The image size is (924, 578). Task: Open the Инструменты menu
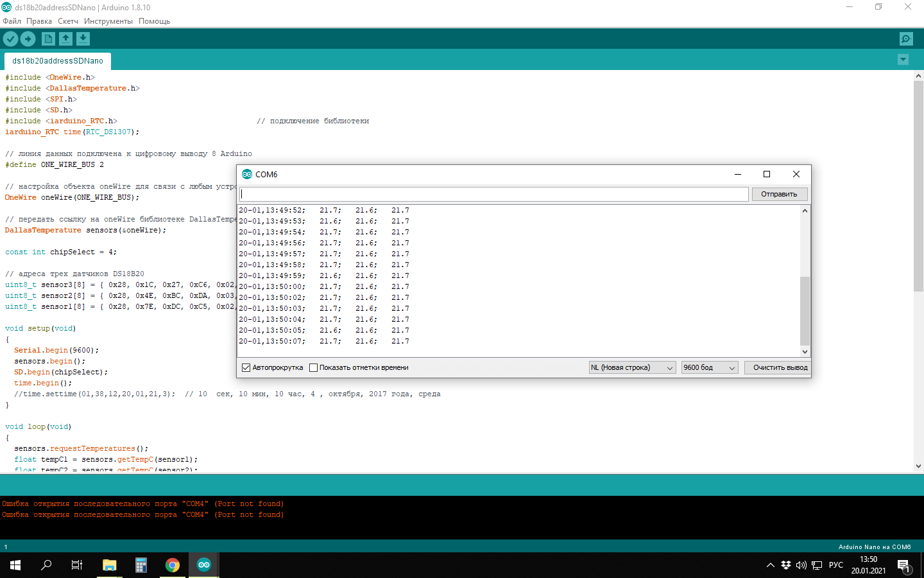108,21
